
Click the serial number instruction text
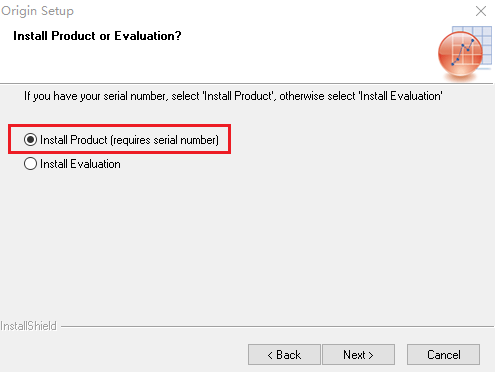(233, 96)
